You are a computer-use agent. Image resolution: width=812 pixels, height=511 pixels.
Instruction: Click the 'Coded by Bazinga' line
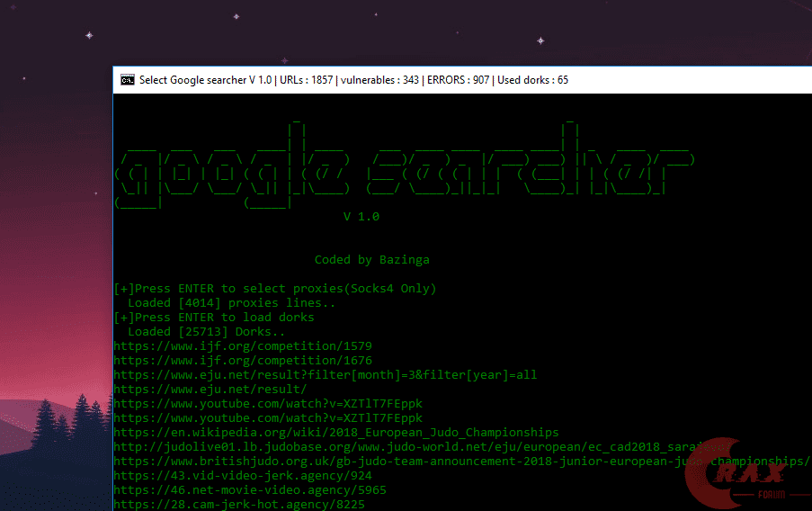pyautogui.click(x=371, y=260)
